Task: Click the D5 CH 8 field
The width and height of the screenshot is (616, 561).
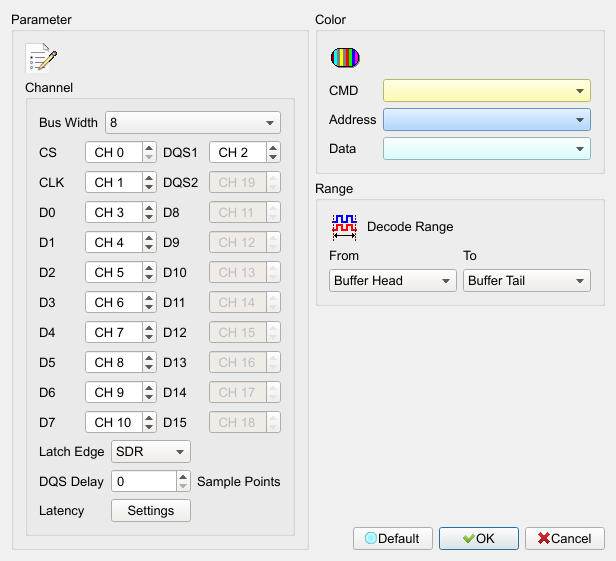Action: [114, 362]
